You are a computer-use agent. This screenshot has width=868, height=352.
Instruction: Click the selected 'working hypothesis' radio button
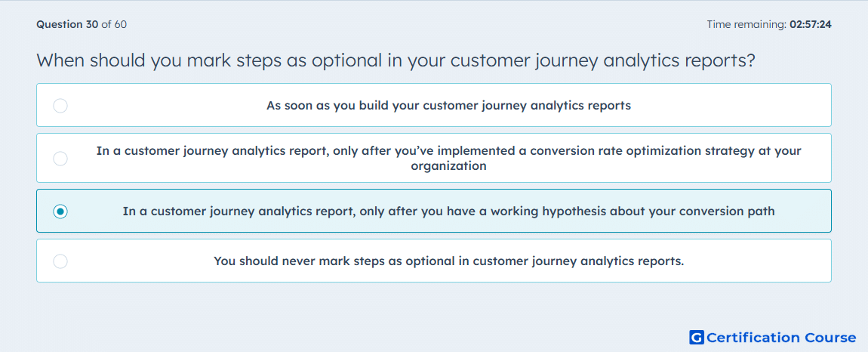pyautogui.click(x=60, y=212)
